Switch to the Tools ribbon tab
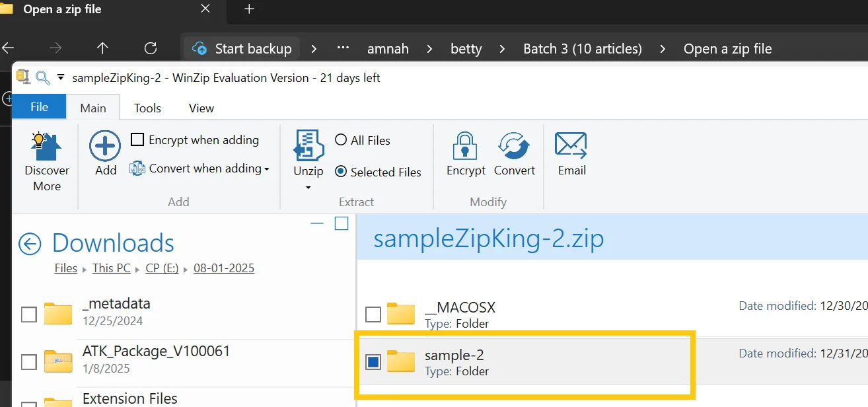 147,108
